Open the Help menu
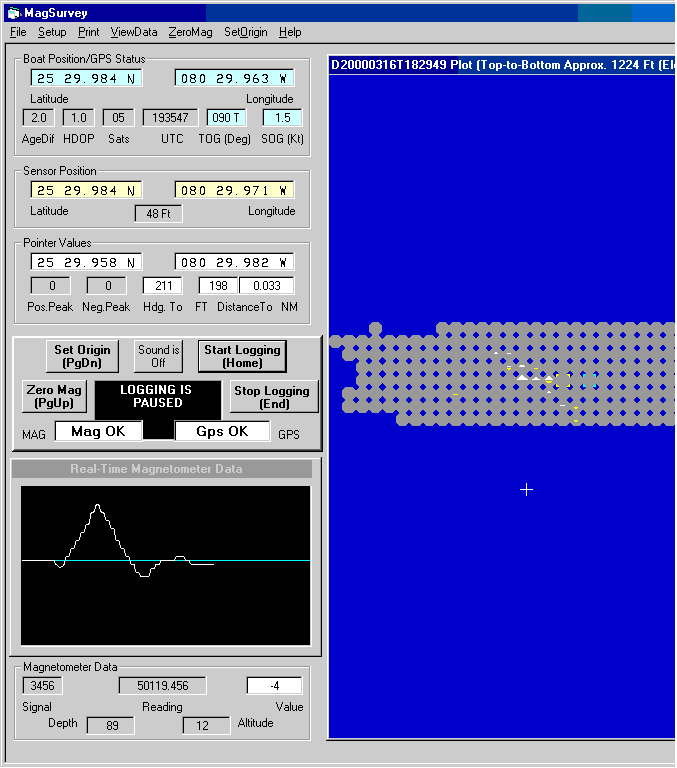The height and width of the screenshot is (768, 677). click(x=290, y=32)
